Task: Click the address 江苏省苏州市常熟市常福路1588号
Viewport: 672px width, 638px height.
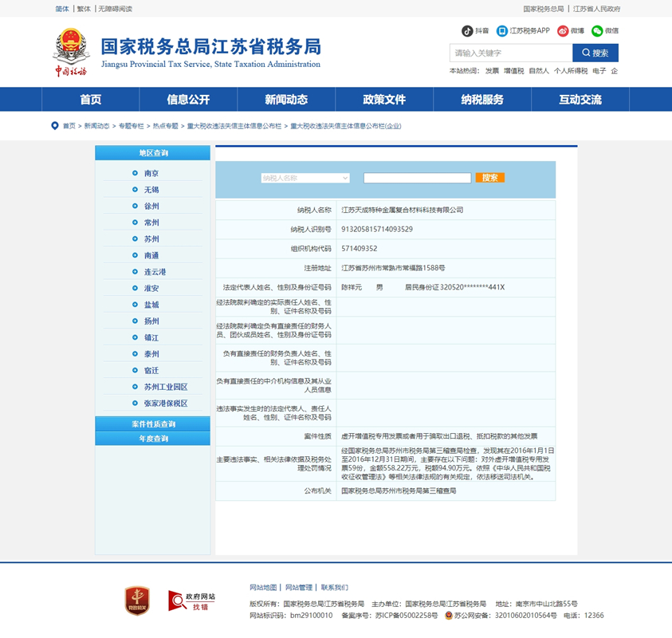Action: [x=393, y=268]
